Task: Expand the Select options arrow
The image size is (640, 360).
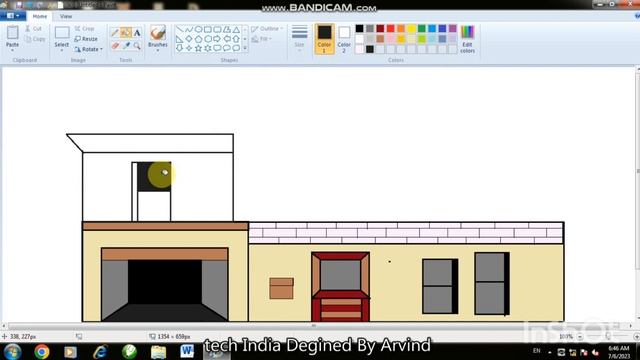Action: coord(62,50)
